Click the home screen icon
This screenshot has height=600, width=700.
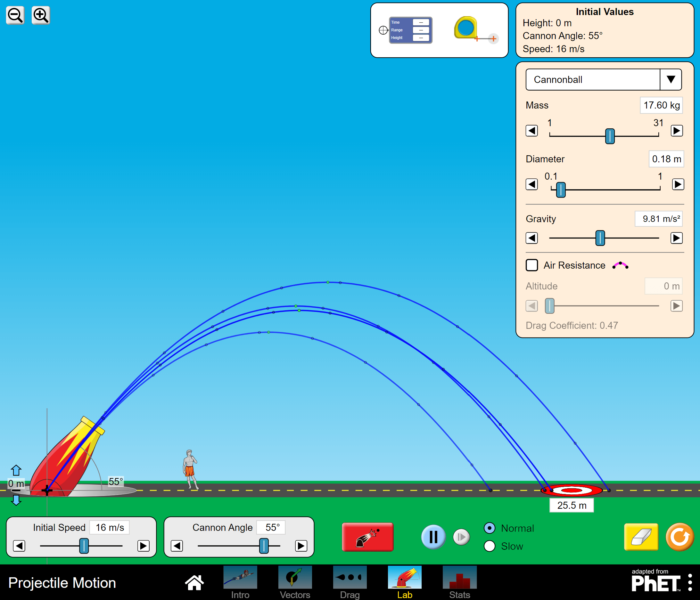pyautogui.click(x=194, y=582)
